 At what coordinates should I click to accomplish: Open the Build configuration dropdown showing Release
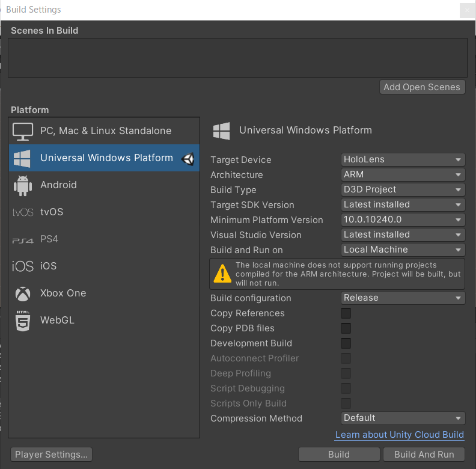(403, 298)
